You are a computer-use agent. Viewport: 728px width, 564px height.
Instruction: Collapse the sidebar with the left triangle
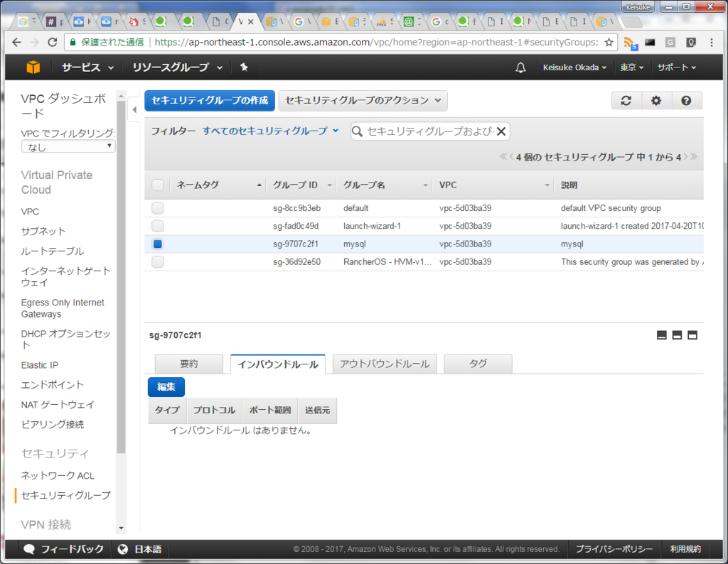pyautogui.click(x=134, y=110)
